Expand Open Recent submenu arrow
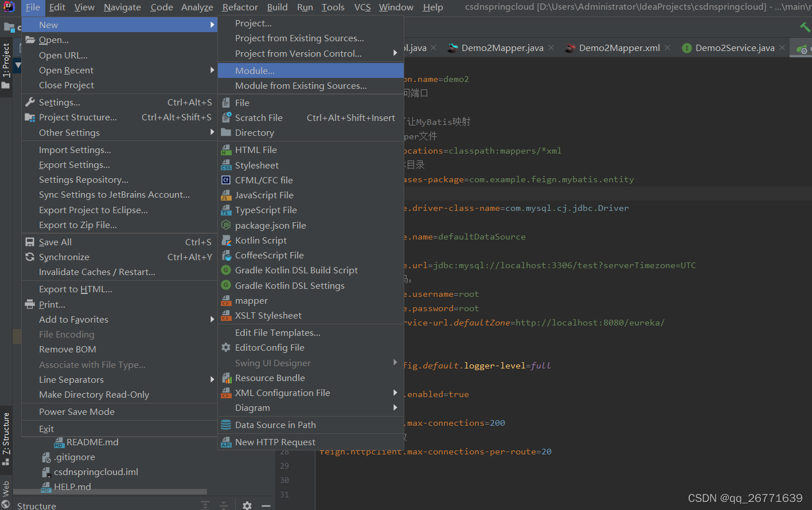This screenshot has width=812, height=510. pos(212,70)
